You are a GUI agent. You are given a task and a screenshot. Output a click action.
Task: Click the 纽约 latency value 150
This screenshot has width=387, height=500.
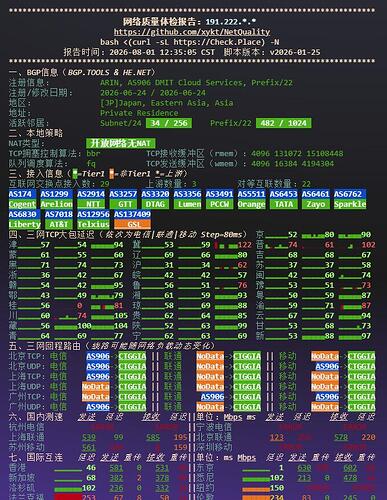pos(277,488)
